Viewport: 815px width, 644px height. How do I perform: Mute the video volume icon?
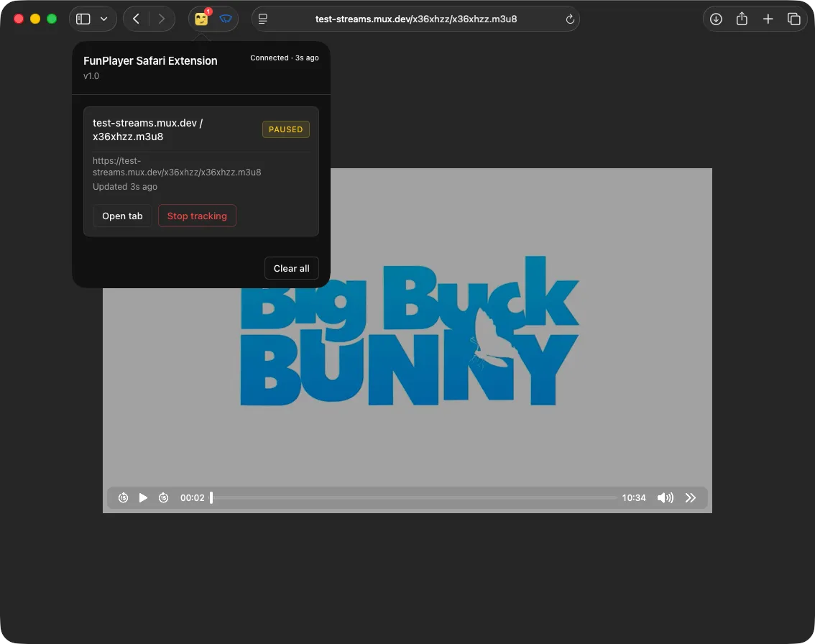tap(665, 497)
